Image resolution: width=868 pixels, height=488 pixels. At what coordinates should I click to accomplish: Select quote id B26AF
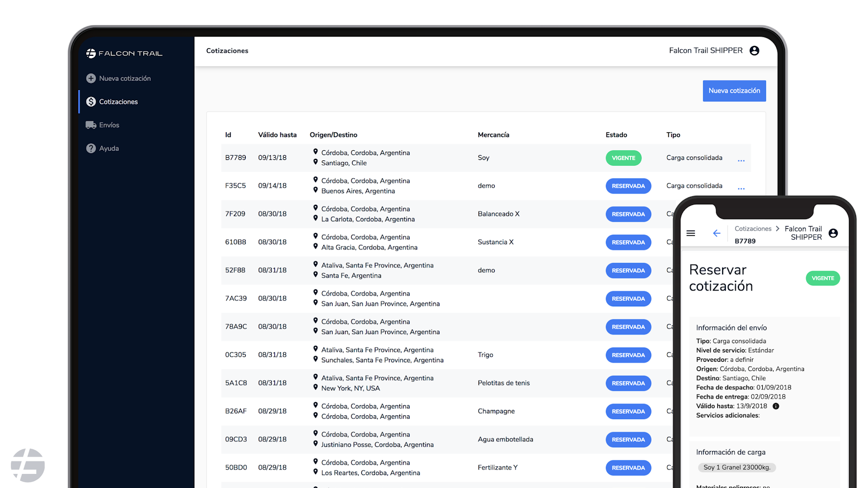(236, 412)
